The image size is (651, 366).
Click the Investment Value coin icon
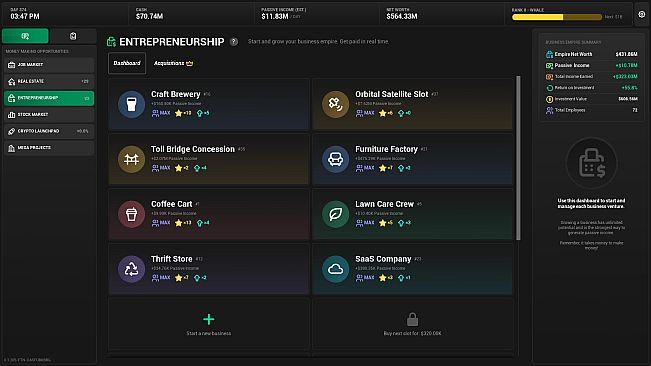pos(549,99)
